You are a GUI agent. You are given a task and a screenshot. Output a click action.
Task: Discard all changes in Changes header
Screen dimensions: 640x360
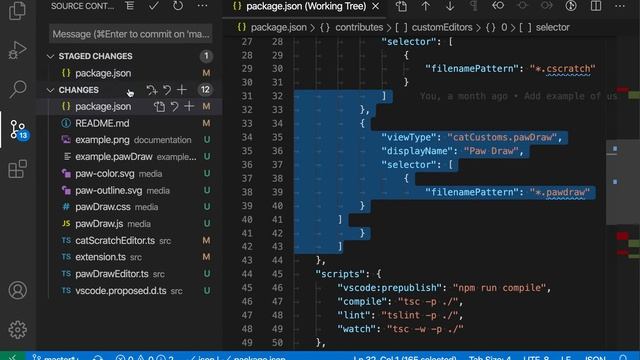coord(167,90)
